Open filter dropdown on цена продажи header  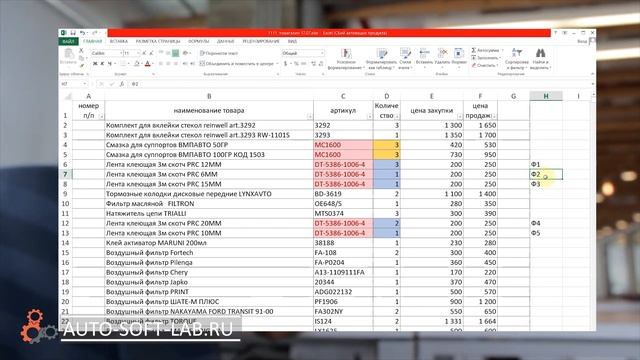click(494, 117)
